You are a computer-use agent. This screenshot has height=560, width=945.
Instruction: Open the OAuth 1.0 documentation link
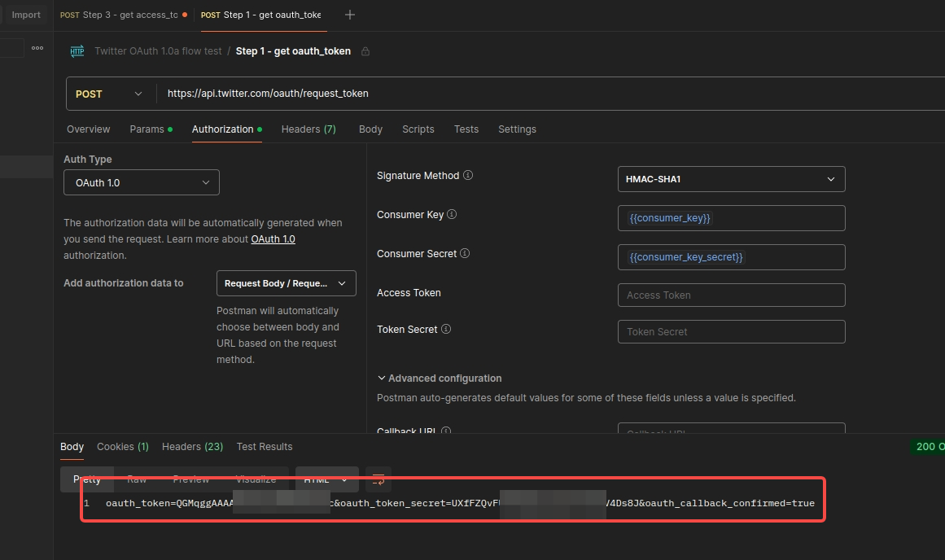(273, 239)
